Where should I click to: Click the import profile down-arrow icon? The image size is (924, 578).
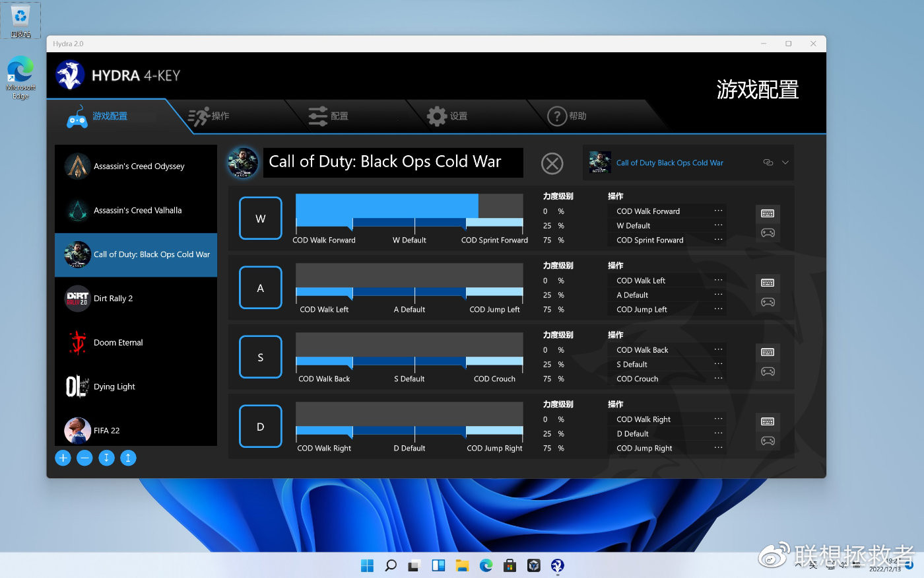tap(106, 458)
